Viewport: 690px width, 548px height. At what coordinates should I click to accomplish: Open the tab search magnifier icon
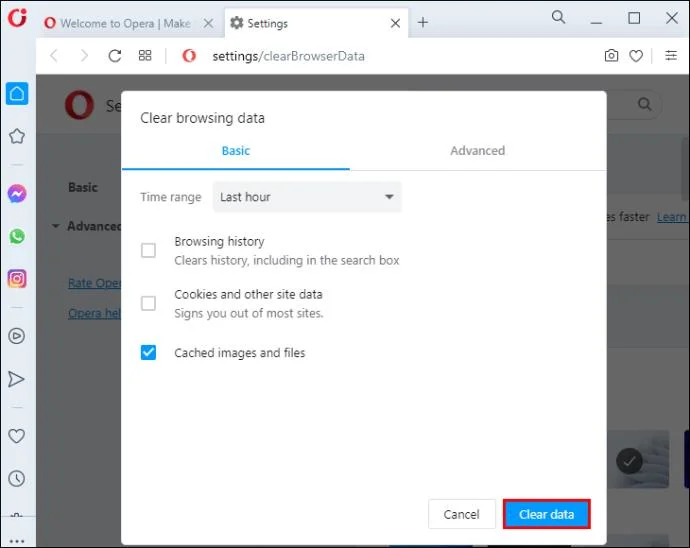coord(558,18)
